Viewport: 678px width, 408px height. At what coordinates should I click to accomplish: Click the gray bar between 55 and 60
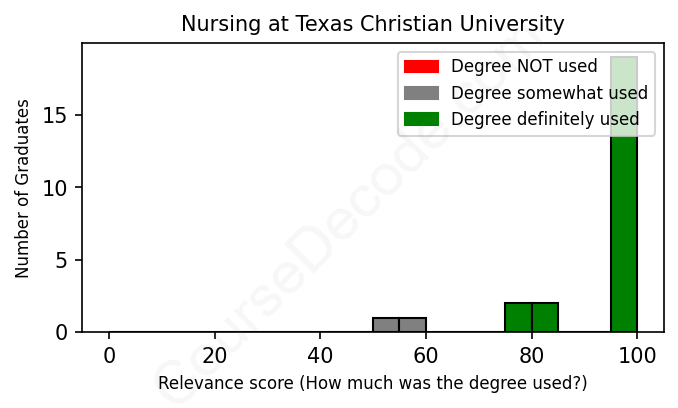[x=412, y=325]
